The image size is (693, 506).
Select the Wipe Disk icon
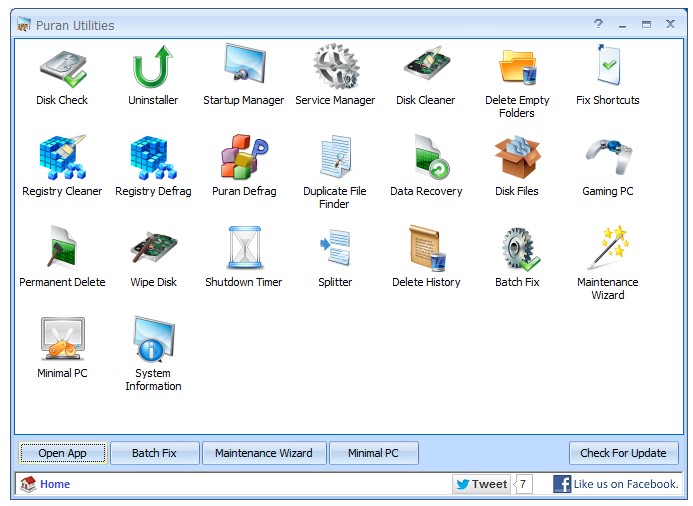pos(153,247)
